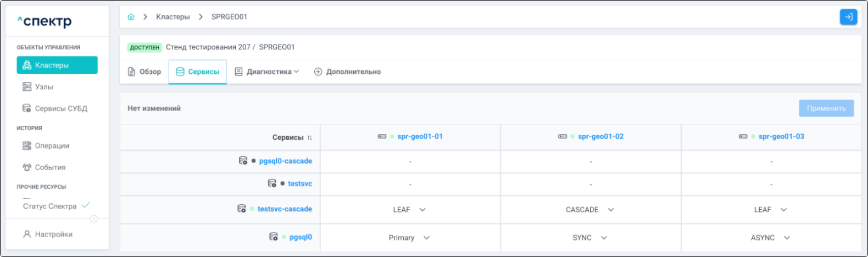Open the LEAF dropdown for spr-geo01-01

(422, 210)
